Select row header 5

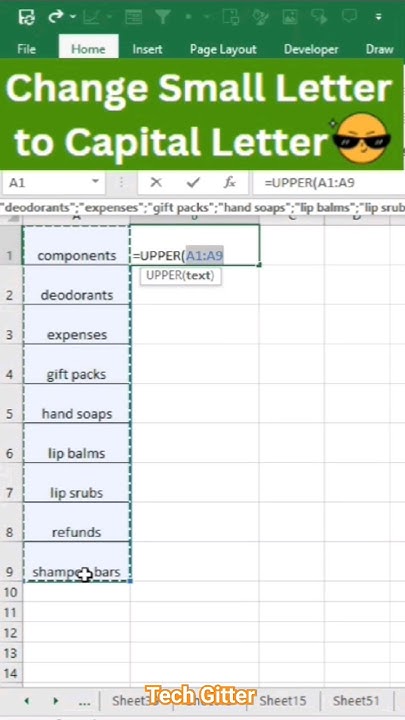point(11,403)
